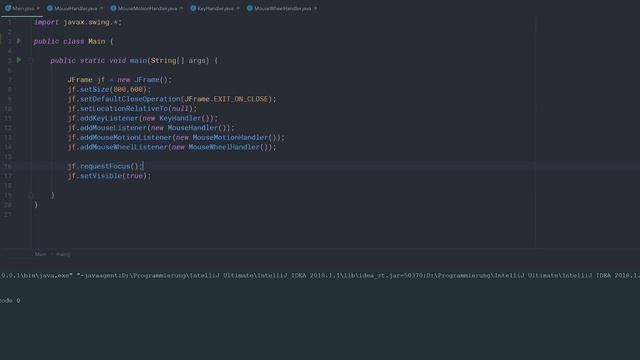Click setLocationRelativeTo(null) call
The width and height of the screenshot is (640, 360).
click(x=136, y=109)
